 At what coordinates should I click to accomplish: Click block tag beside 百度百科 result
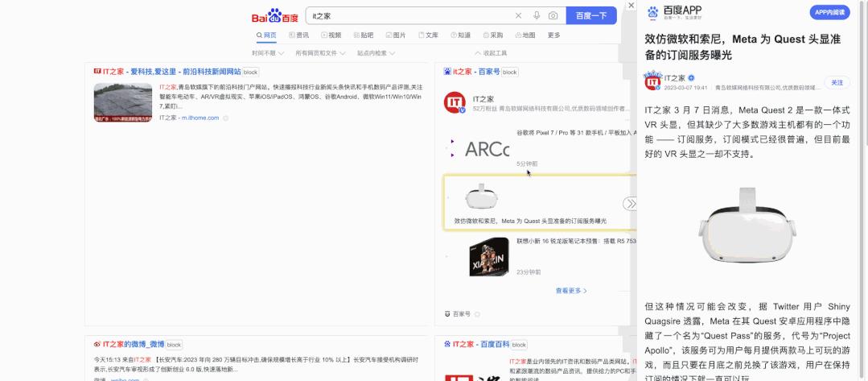point(519,345)
